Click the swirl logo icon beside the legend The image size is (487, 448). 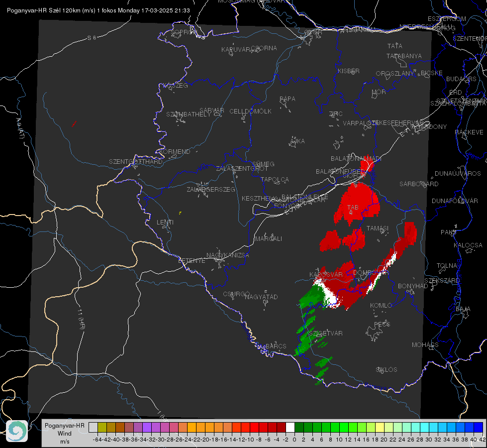[x=17, y=431]
